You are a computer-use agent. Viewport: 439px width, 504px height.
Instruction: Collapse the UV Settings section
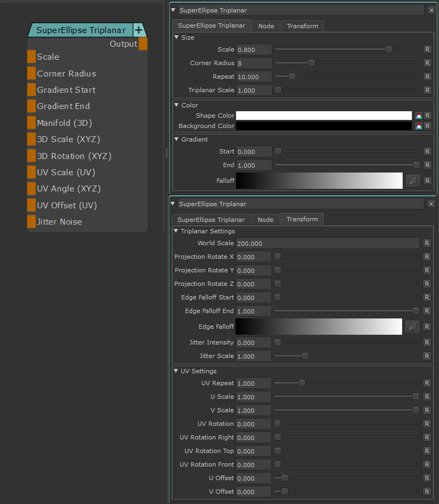pyautogui.click(x=176, y=371)
